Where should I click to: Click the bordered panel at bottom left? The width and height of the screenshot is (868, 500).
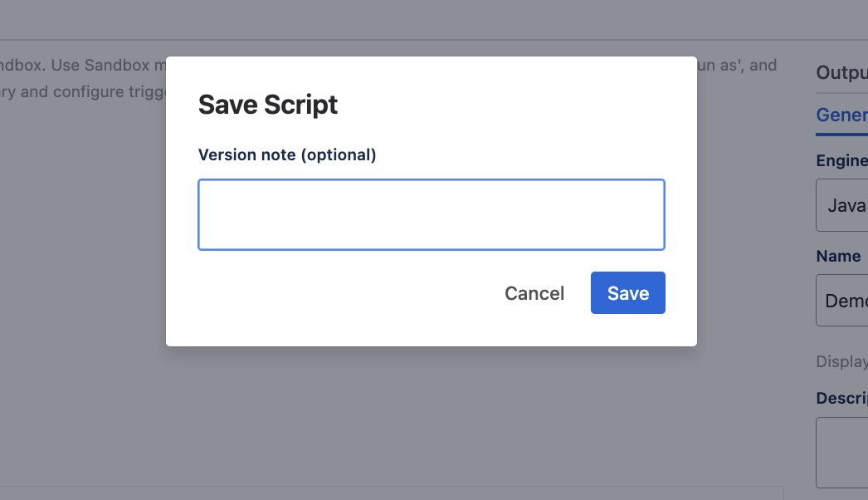pos(390,493)
